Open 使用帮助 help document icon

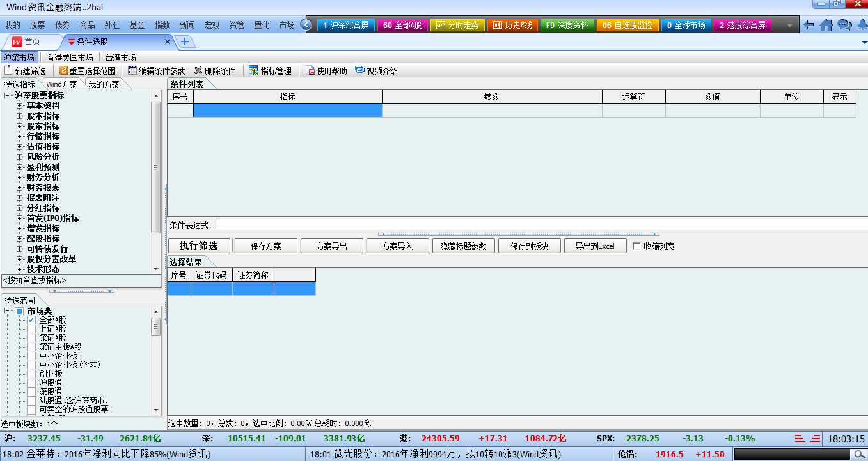310,70
